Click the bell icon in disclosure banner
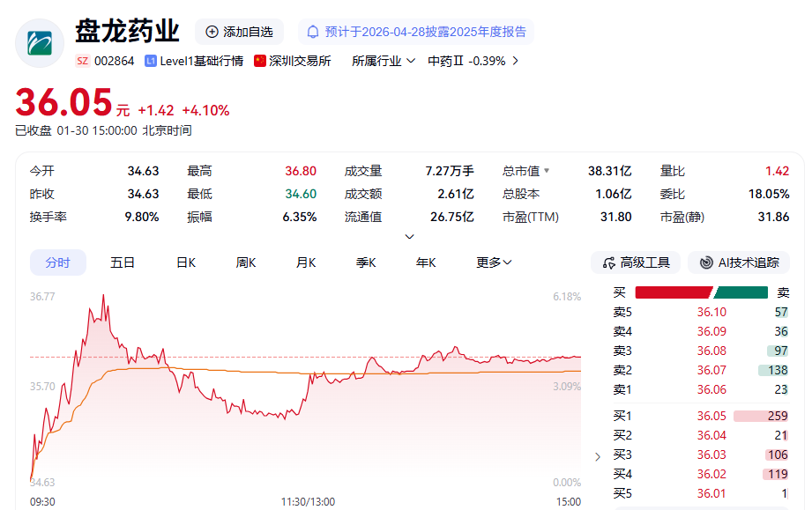Viewport: 812px width, 510px height. pos(315,32)
